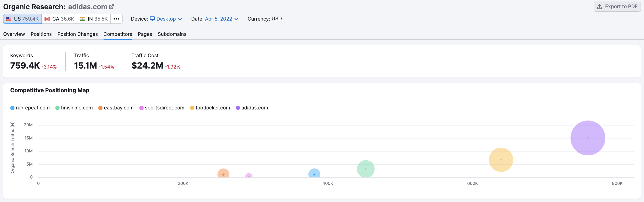
Task: Go to the Pages tab
Action: (145, 34)
